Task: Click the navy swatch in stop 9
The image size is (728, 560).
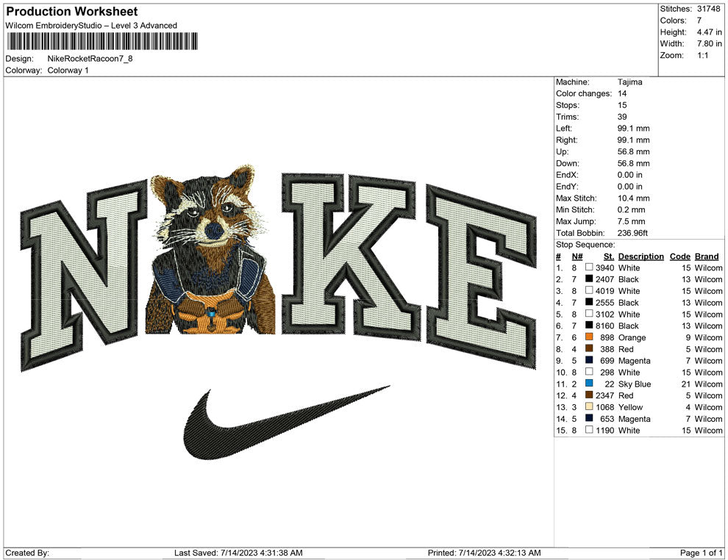Action: (x=589, y=360)
